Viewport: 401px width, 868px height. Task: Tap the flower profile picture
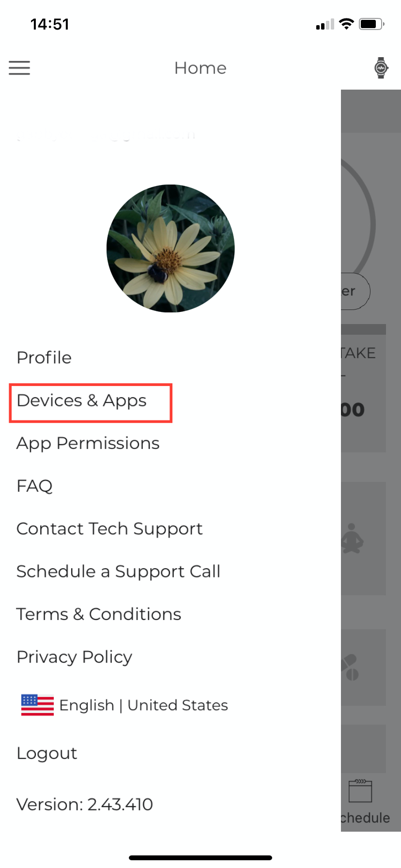pos(170,248)
